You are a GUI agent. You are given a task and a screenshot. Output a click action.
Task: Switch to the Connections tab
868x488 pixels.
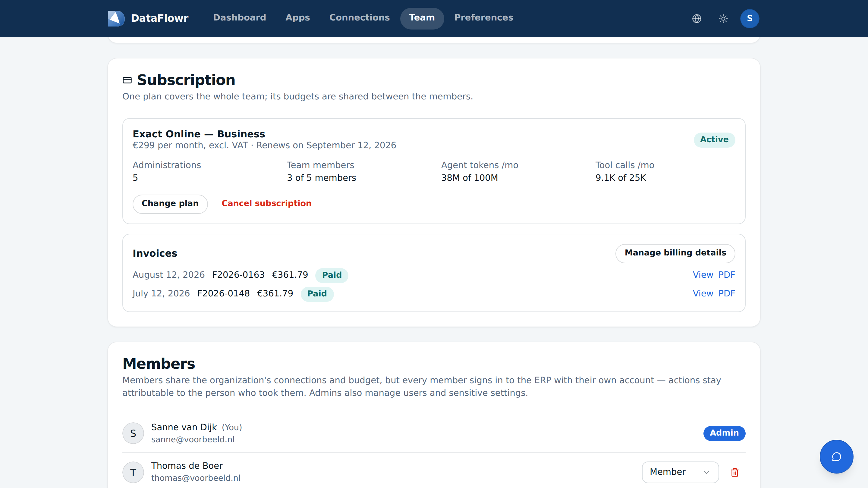click(x=359, y=17)
